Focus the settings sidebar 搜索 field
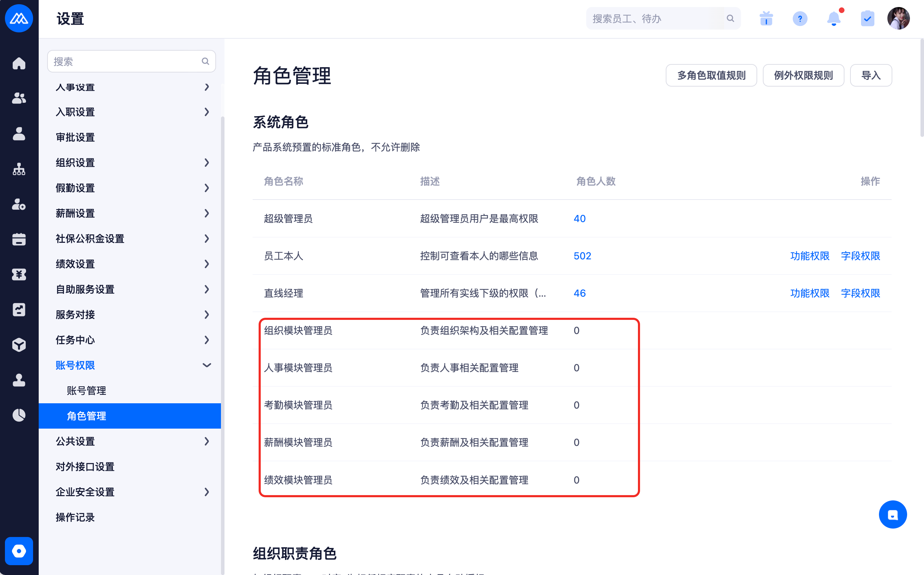The image size is (924, 575). (126, 61)
